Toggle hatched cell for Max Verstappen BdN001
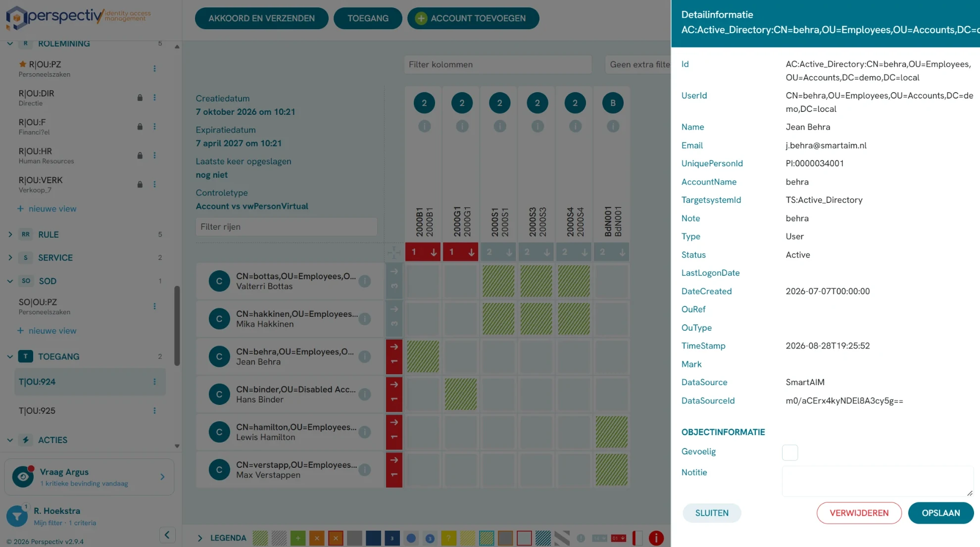Viewport: 980px width, 547px height. (x=612, y=470)
